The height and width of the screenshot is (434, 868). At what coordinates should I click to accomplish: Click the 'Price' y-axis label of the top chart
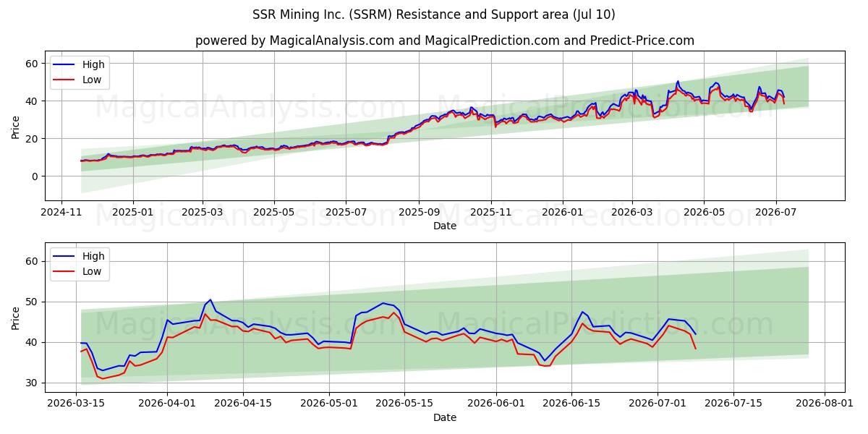coord(16,126)
